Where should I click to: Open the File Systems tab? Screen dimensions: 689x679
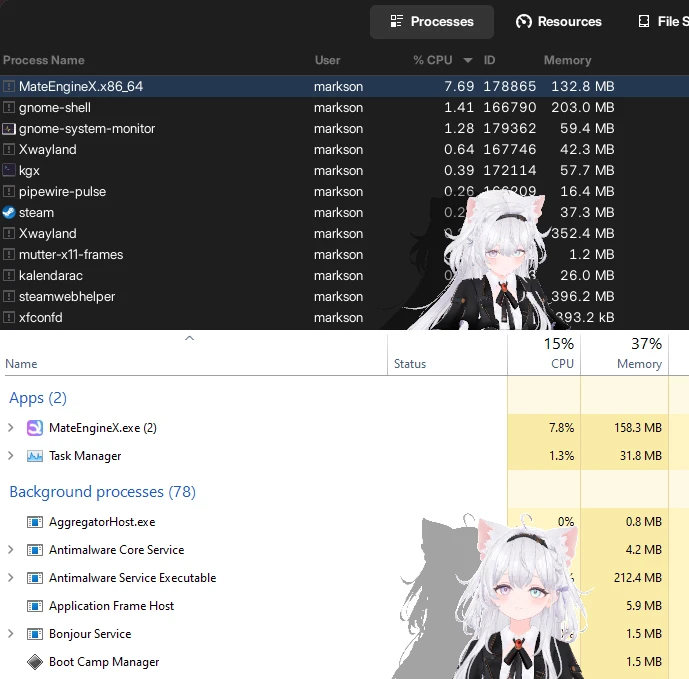pyautogui.click(x=663, y=22)
